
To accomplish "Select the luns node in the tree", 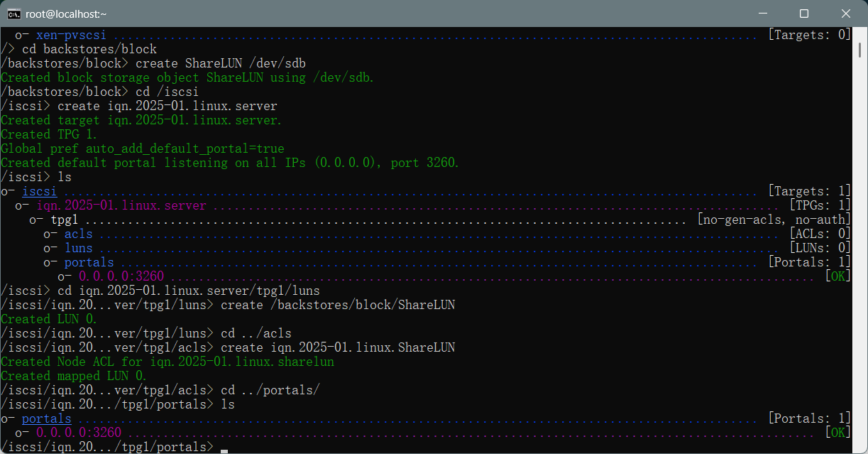I will coord(78,248).
